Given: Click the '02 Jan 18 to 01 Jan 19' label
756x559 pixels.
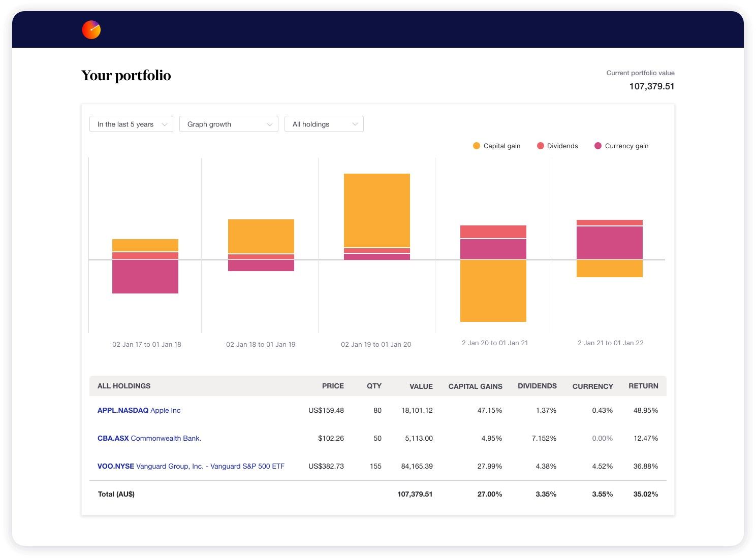Looking at the screenshot, I should (261, 344).
